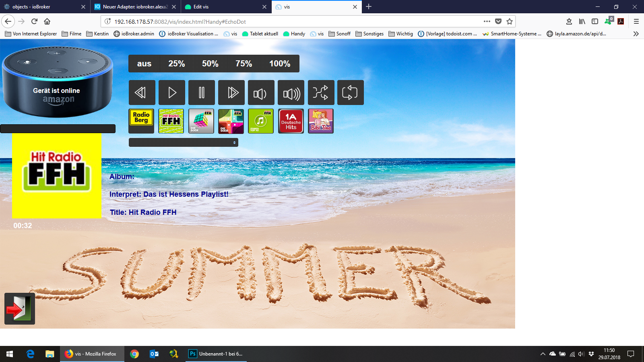Screen dimensions: 644x362
Task: Switch to Photoshop Unbenannt-1 taskbar window
Action: (x=216, y=354)
